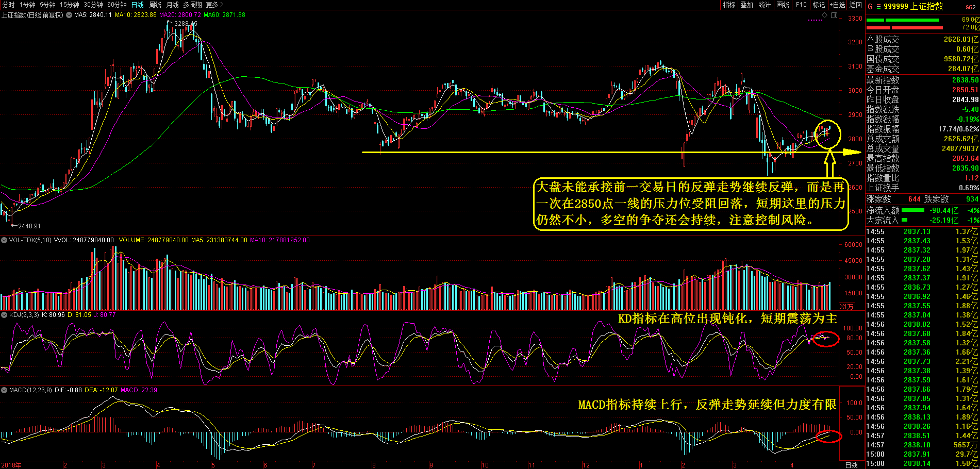Click the 总成交量 value 248779037
Viewport: 980px width, 469px height.
click(960, 148)
